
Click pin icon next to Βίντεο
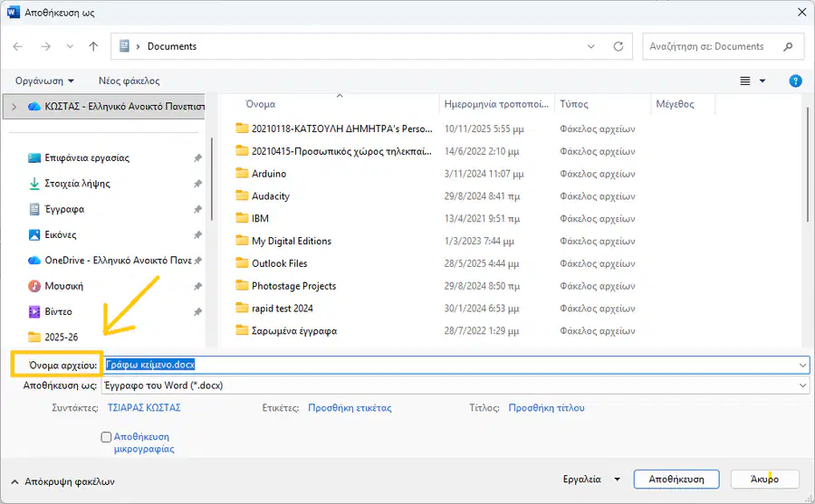click(197, 312)
